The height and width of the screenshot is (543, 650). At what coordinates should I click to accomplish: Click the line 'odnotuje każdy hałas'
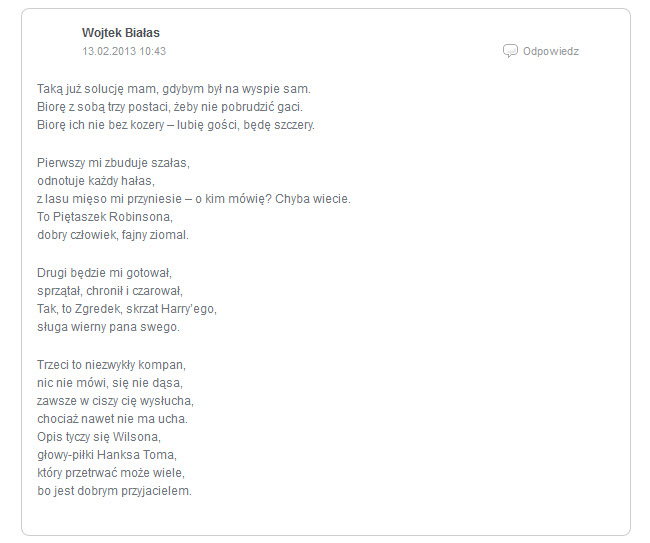click(x=96, y=181)
